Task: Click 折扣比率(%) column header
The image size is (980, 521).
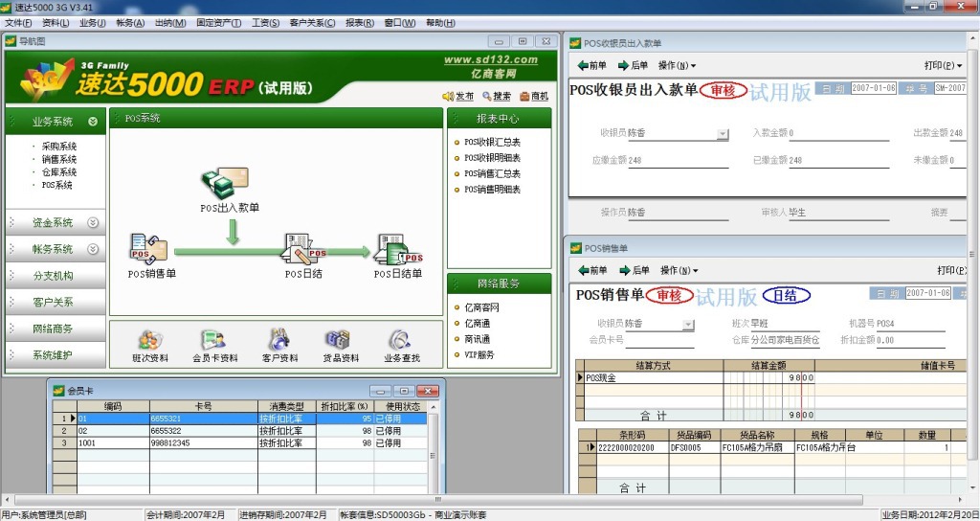Action: (x=345, y=406)
